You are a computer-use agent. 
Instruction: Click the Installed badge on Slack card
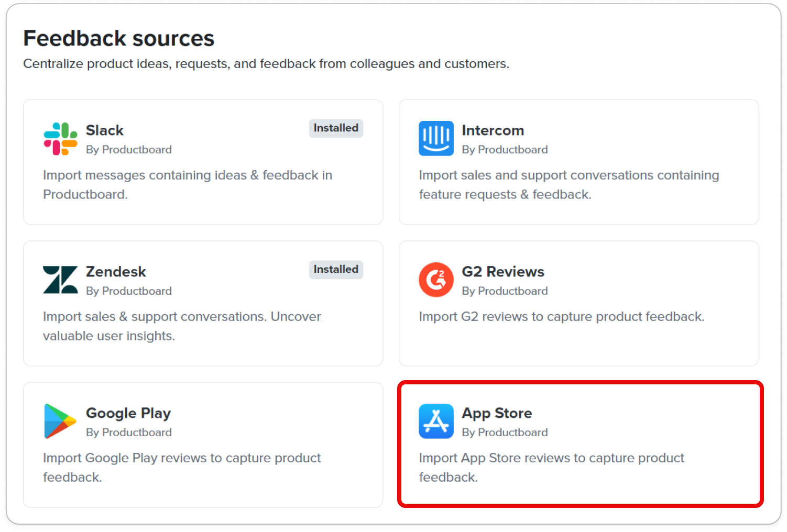point(336,128)
